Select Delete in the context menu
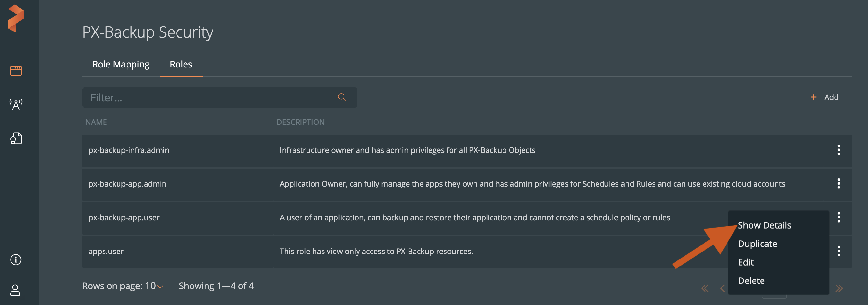The image size is (868, 305). [751, 281]
